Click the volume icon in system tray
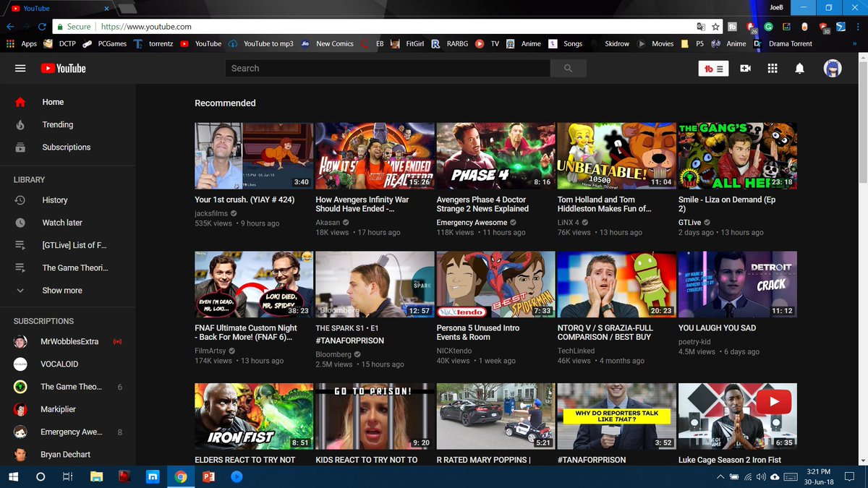Viewport: 868px width, 488px height. click(761, 477)
